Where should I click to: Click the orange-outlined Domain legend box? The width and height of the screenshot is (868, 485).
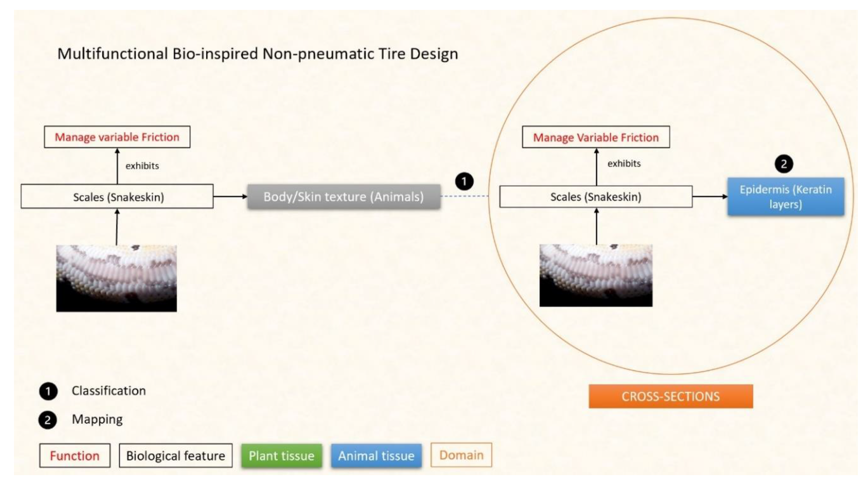point(461,455)
